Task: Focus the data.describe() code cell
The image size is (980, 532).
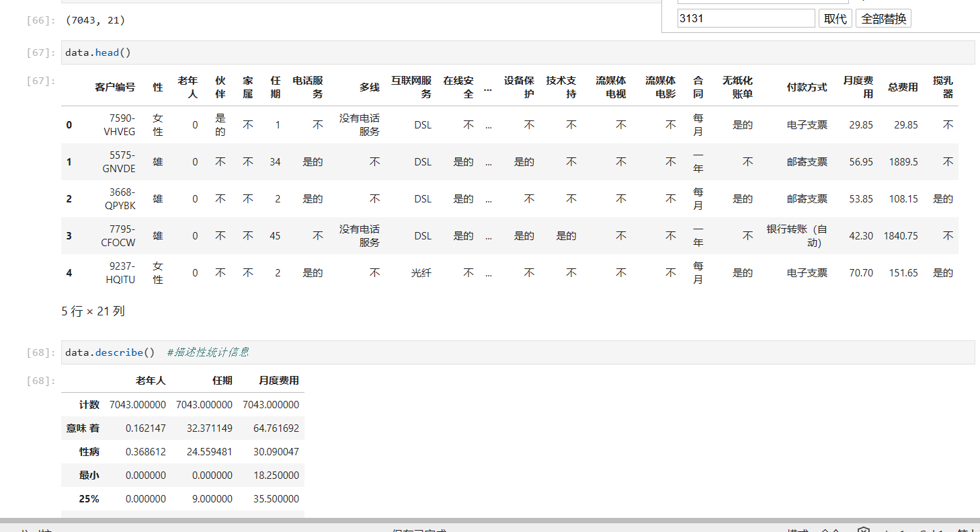Action: [x=518, y=352]
